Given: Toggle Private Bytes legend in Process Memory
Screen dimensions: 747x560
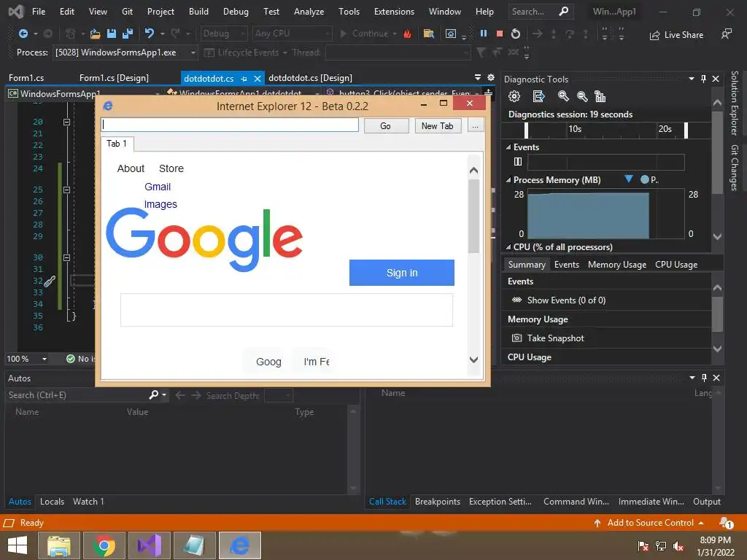Looking at the screenshot, I should [x=650, y=179].
